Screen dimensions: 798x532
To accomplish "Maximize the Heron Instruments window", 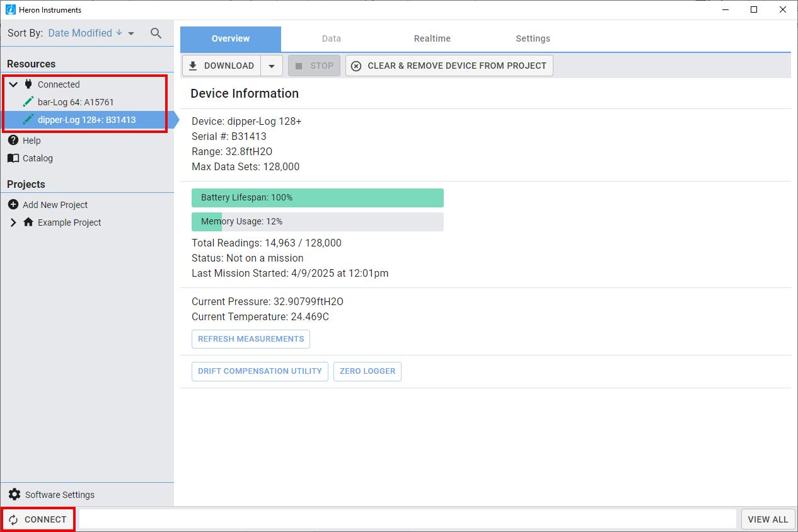I will [754, 9].
